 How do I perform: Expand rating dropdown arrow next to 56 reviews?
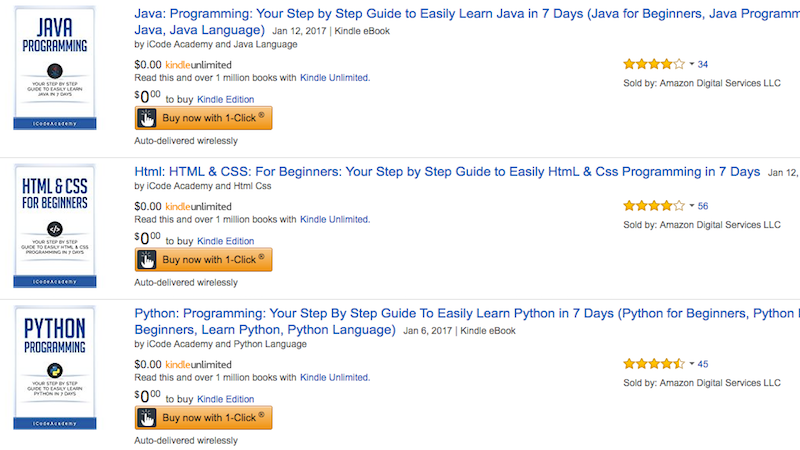(x=691, y=206)
